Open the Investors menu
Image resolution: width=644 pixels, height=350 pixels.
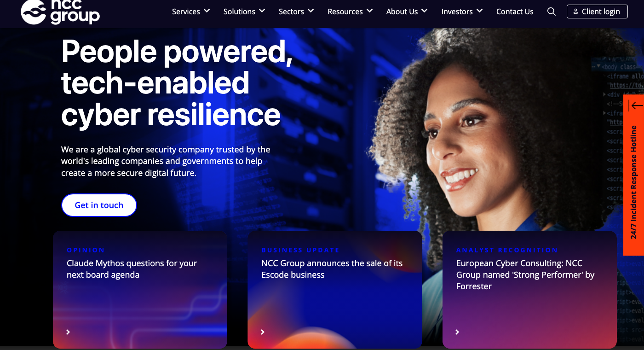click(462, 12)
